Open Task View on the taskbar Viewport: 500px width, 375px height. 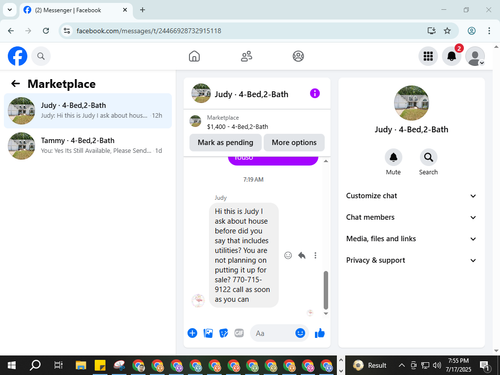tap(58, 365)
